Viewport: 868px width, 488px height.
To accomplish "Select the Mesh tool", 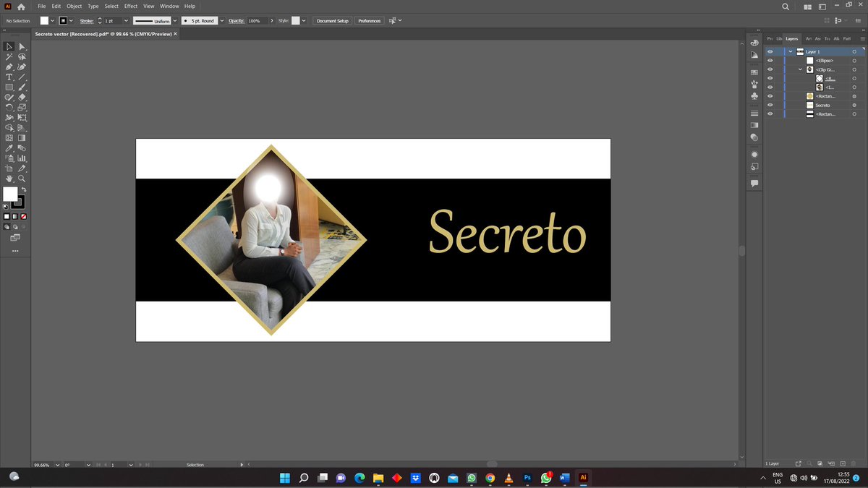I will [x=9, y=137].
